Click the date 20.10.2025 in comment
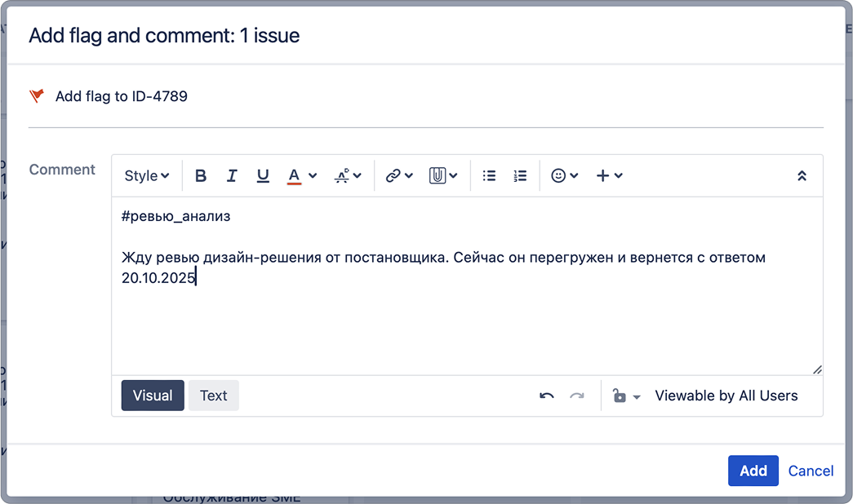 tap(158, 278)
